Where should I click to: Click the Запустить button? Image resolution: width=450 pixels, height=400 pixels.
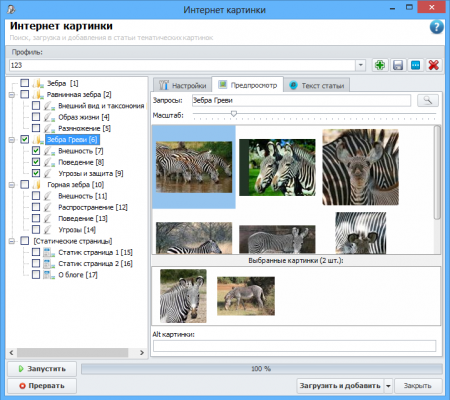click(x=42, y=369)
